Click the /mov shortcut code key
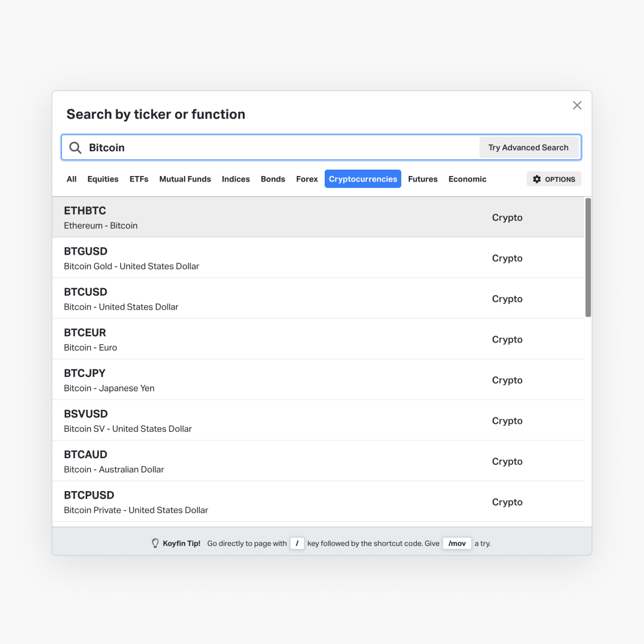 (457, 543)
